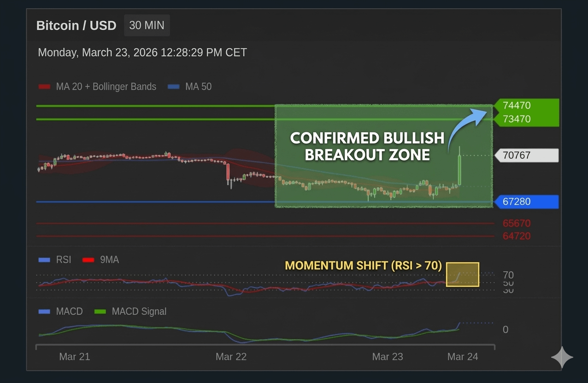Click the blue 67280 support label

[x=526, y=202]
